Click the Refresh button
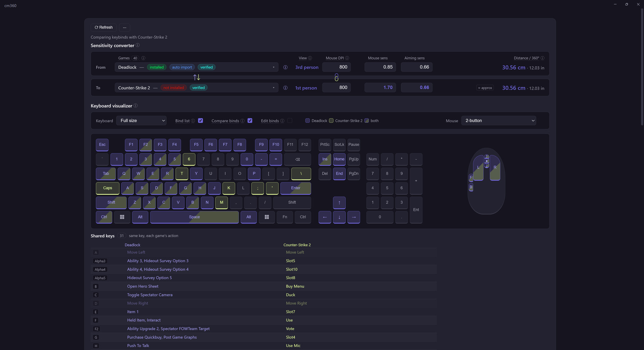This screenshot has height=350, width=644. pos(104,27)
